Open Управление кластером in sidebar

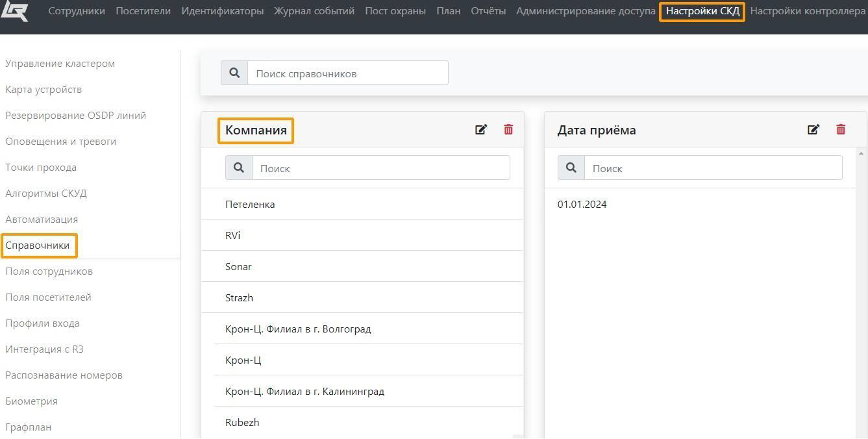pos(60,64)
